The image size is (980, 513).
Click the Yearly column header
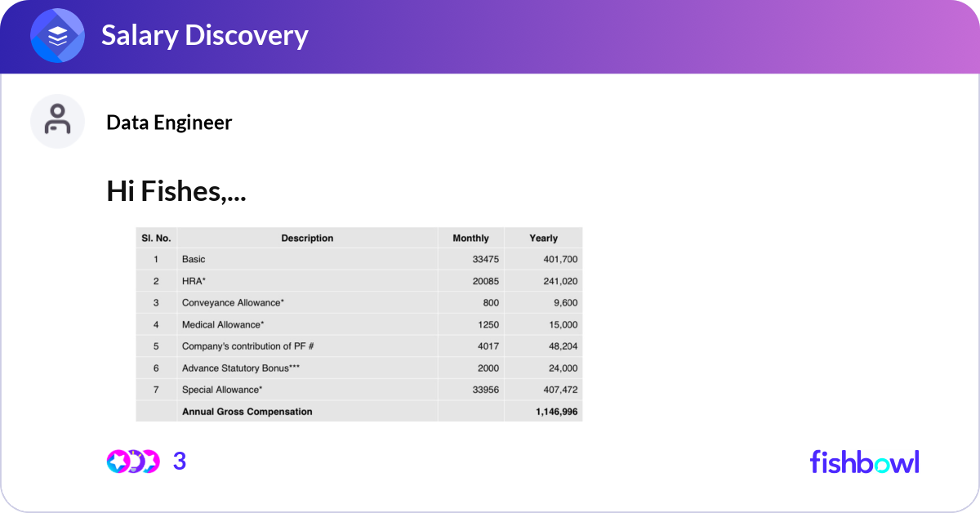click(543, 239)
